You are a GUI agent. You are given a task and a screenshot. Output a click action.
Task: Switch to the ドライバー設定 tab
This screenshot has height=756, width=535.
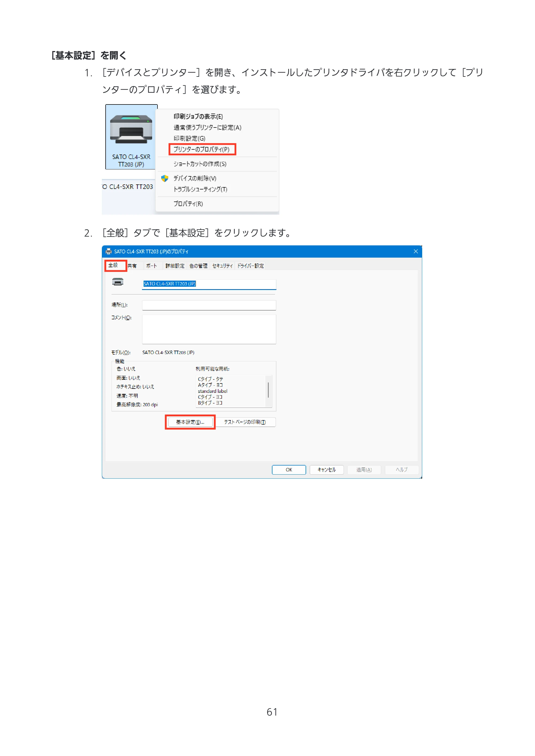click(x=251, y=266)
